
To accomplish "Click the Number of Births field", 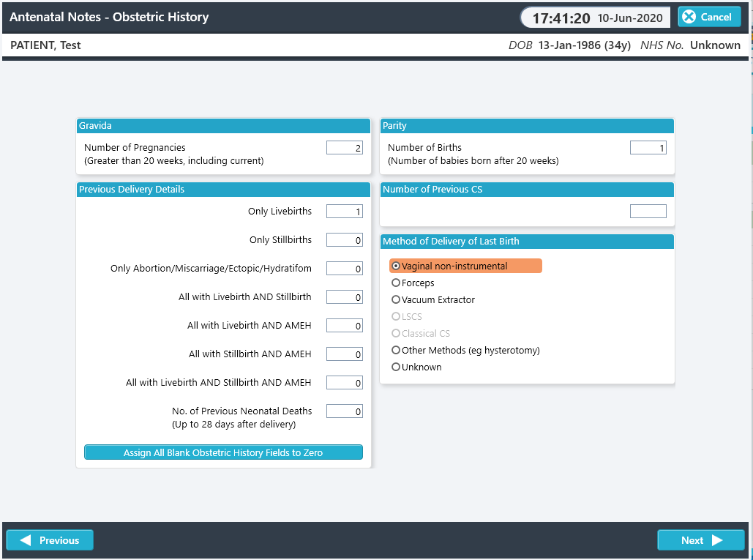I will pos(648,148).
